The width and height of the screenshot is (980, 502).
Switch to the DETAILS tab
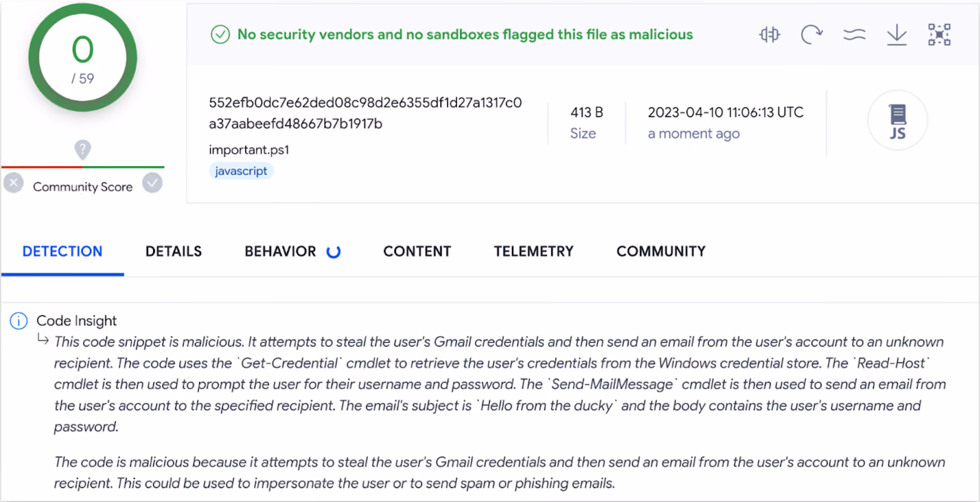[173, 252]
